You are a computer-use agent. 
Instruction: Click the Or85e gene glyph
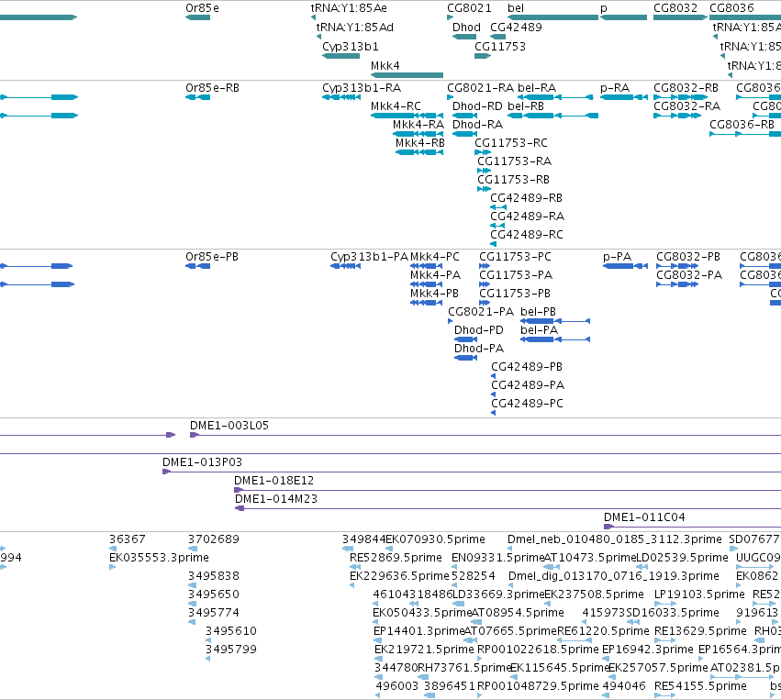click(x=197, y=17)
